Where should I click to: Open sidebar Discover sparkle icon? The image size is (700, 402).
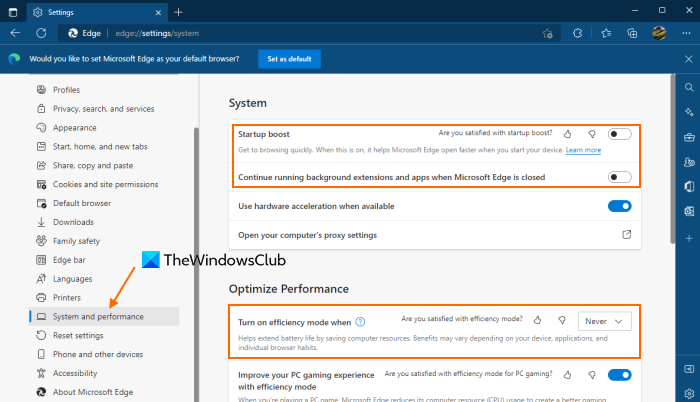(689, 112)
